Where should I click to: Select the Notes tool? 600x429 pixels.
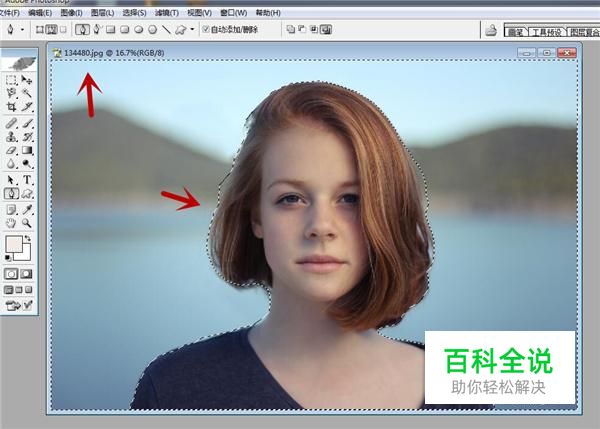pos(11,210)
